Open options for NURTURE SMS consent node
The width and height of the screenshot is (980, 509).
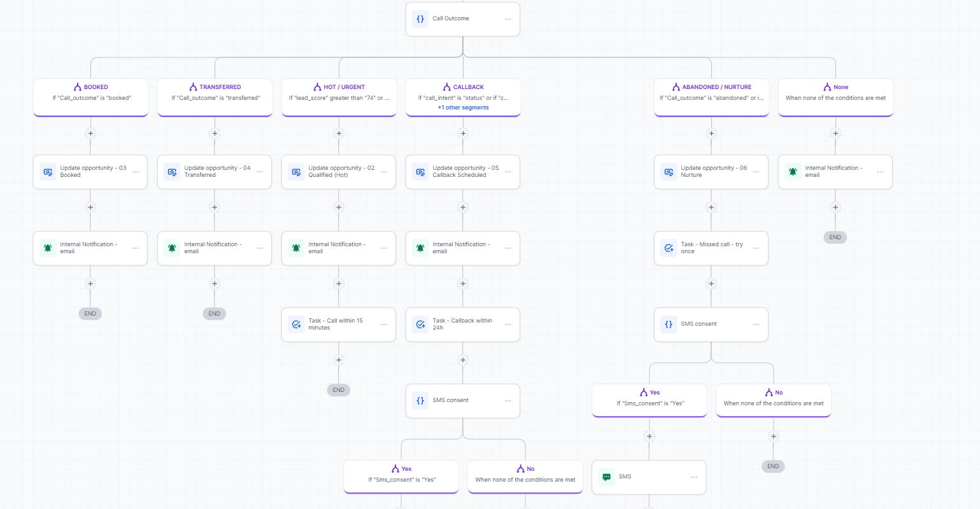(756, 324)
